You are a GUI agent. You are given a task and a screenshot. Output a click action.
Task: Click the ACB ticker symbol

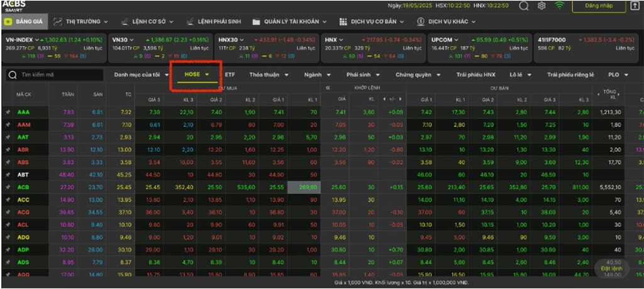point(23,187)
